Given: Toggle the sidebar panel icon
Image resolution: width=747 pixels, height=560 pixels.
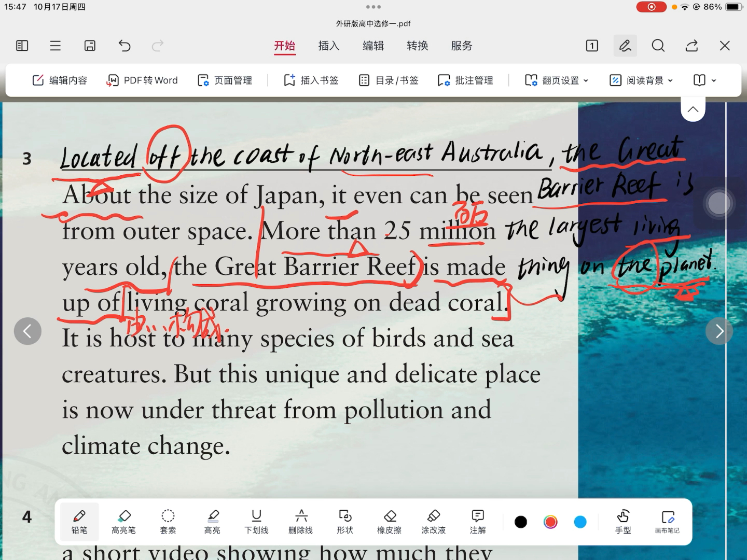Looking at the screenshot, I should click(22, 46).
